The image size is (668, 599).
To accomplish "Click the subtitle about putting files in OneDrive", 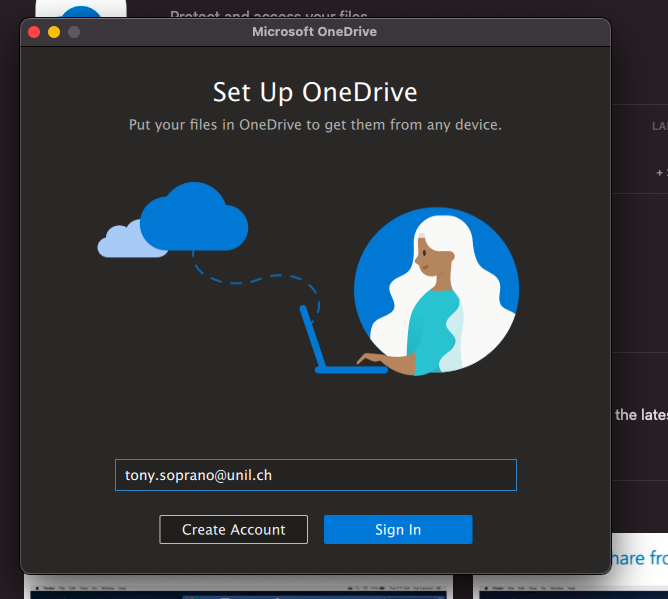I will [315, 125].
